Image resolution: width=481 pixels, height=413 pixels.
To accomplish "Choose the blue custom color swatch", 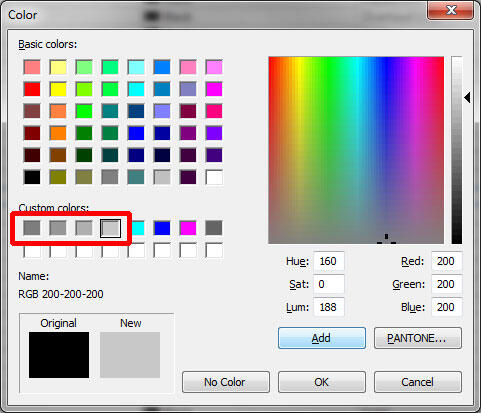I will 162,228.
